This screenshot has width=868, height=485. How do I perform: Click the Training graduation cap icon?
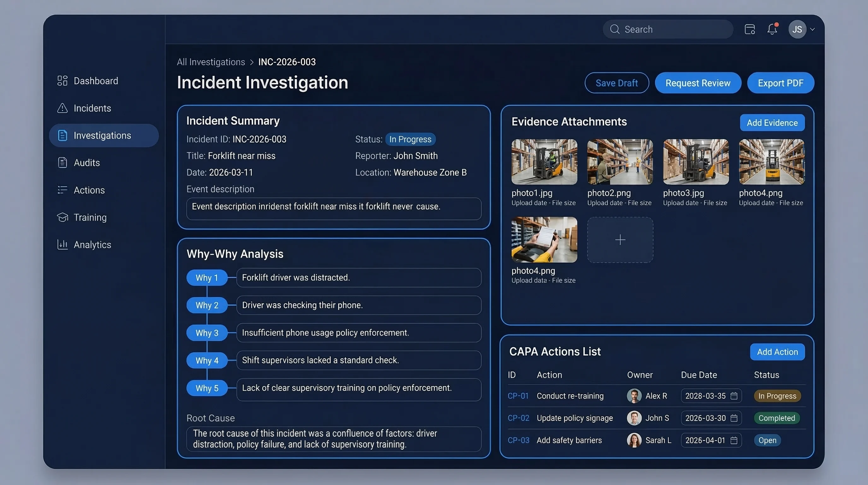62,217
